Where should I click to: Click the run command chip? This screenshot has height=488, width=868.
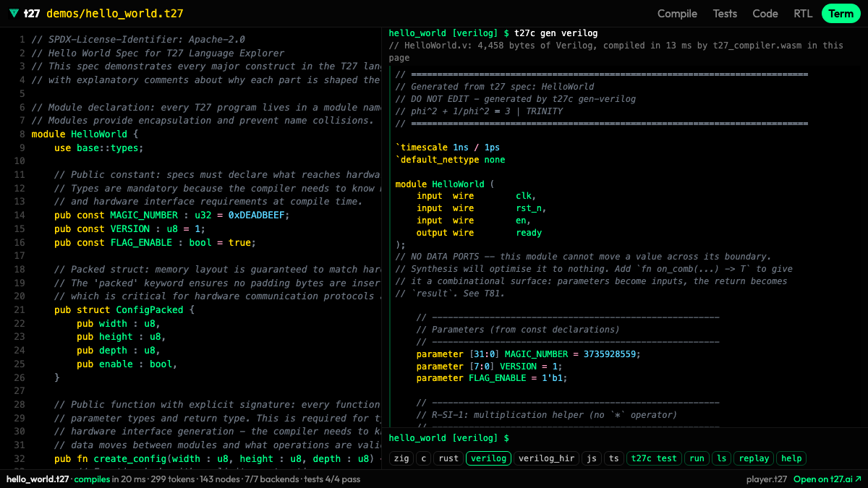tap(697, 458)
